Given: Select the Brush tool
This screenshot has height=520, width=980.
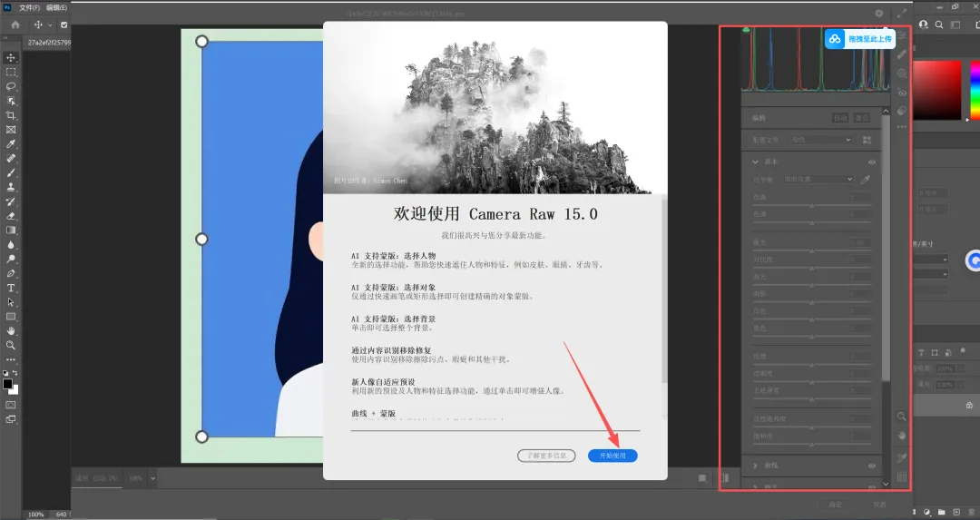Looking at the screenshot, I should (x=11, y=172).
